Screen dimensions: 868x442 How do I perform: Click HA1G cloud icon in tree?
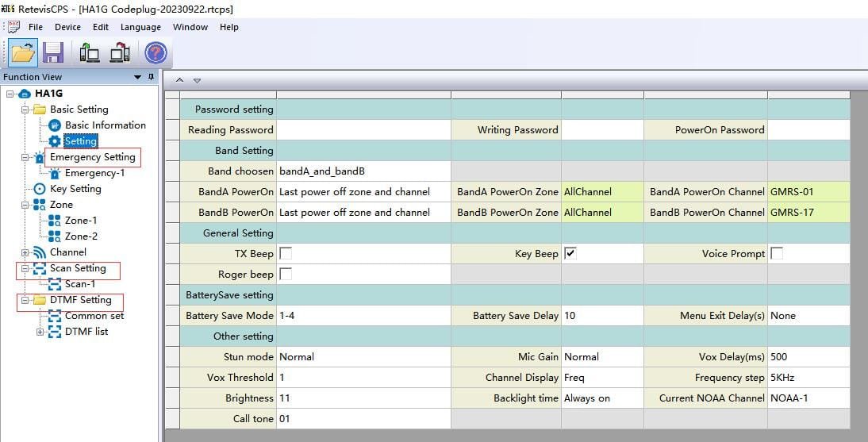coord(25,94)
